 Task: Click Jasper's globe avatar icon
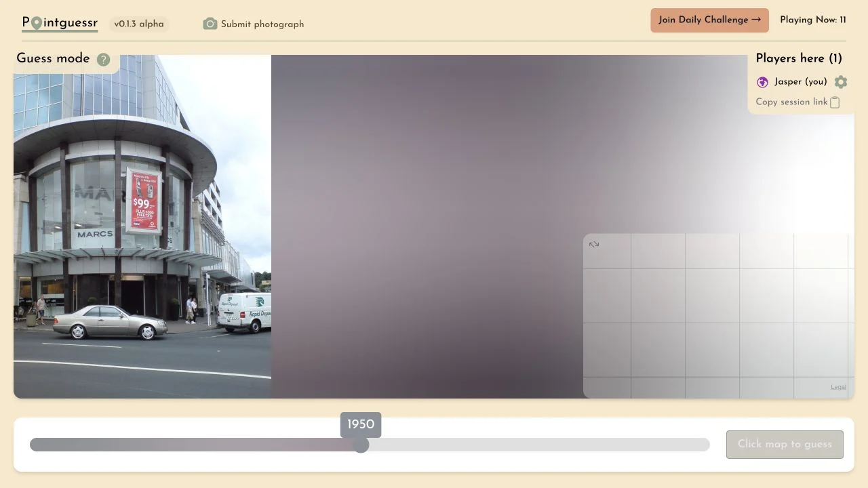click(x=762, y=82)
